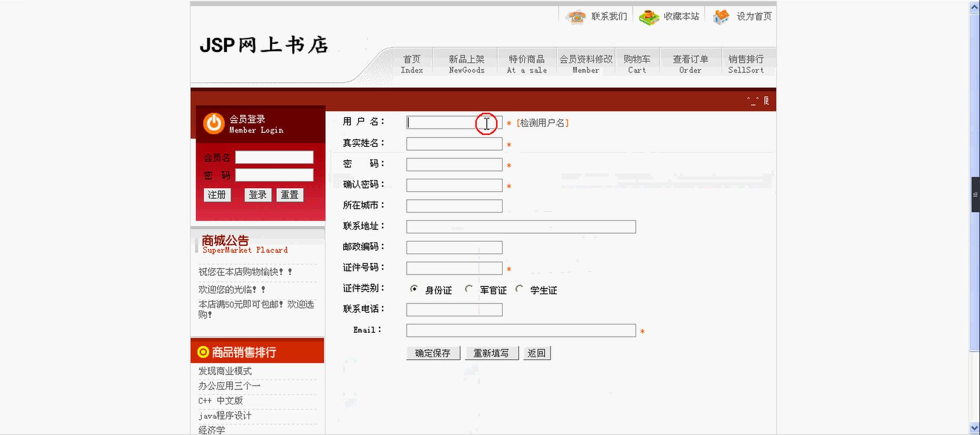Open the 会员资料修改 Member tab
The width and height of the screenshot is (980, 435).
pyautogui.click(x=586, y=64)
